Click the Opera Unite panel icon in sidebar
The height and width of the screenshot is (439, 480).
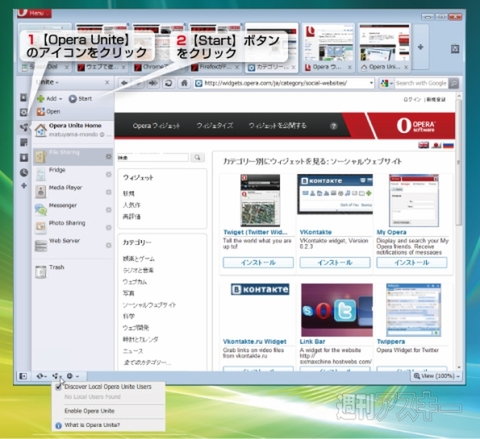click(24, 127)
